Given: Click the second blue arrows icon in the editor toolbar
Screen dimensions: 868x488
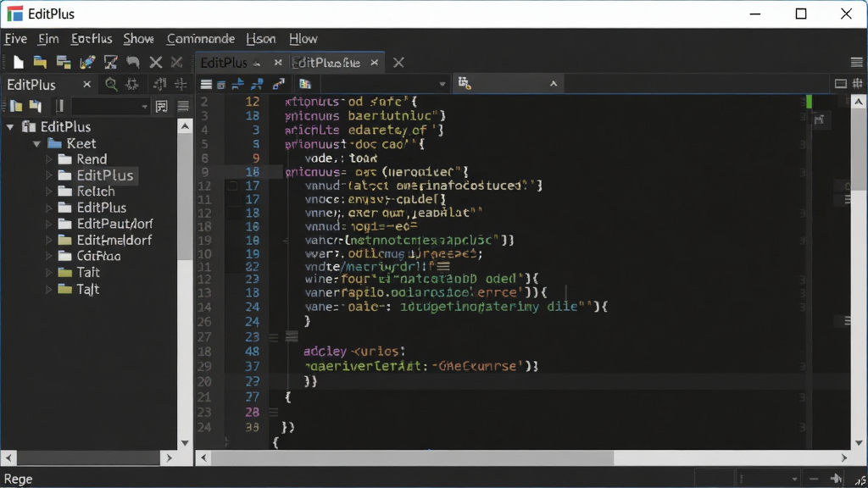Looking at the screenshot, I should [x=258, y=84].
